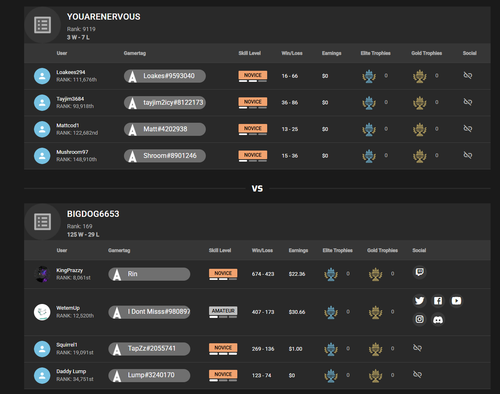This screenshot has height=394, width=500.
Task: Click Mushroom97's user avatar
Action: pyautogui.click(x=42, y=156)
